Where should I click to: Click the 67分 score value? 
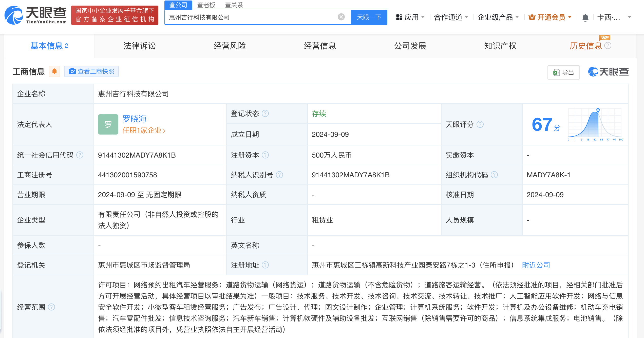[x=546, y=124]
